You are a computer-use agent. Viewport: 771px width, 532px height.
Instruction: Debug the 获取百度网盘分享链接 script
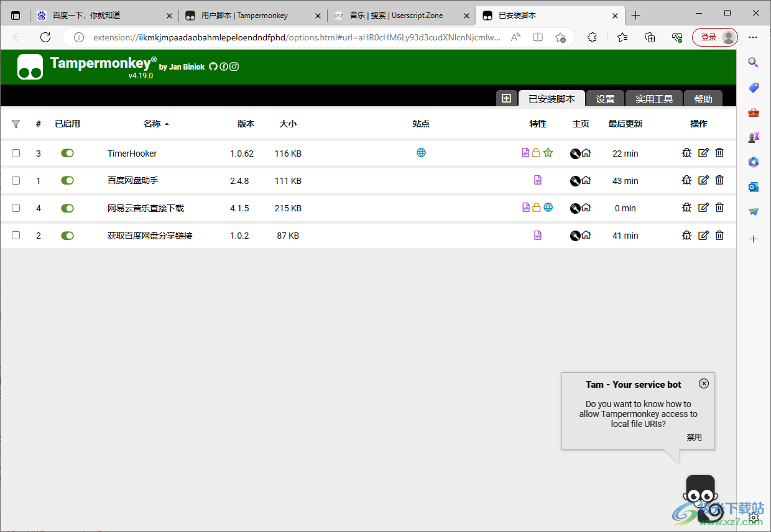[686, 235]
